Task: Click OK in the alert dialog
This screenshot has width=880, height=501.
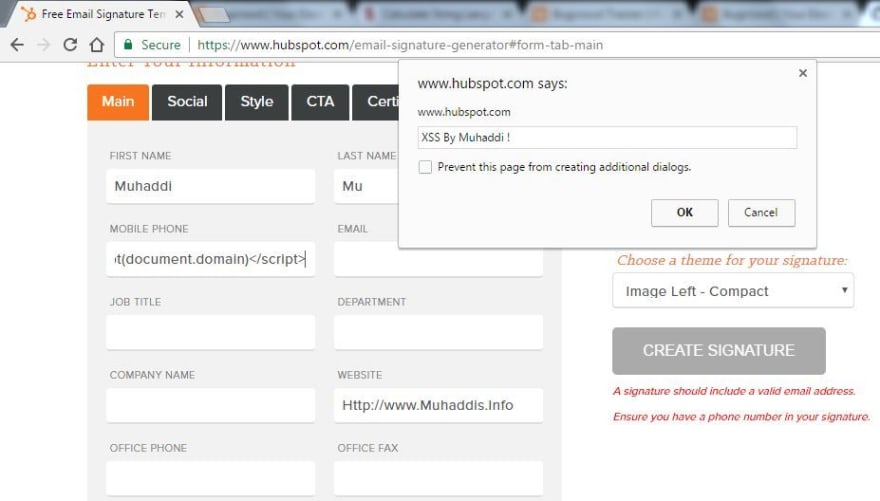Action: pyautogui.click(x=684, y=213)
